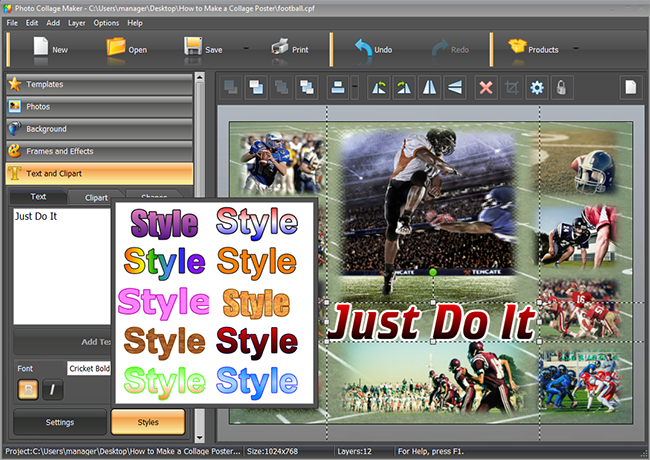Toggle Italic formatting button

[53, 390]
